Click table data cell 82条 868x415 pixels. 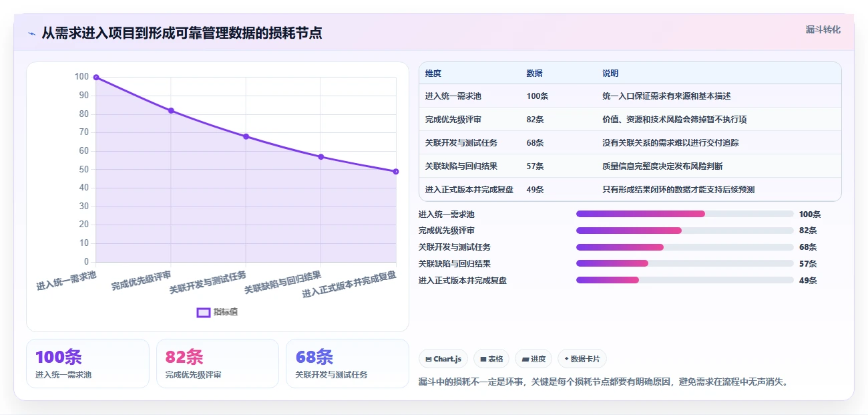[x=535, y=120]
